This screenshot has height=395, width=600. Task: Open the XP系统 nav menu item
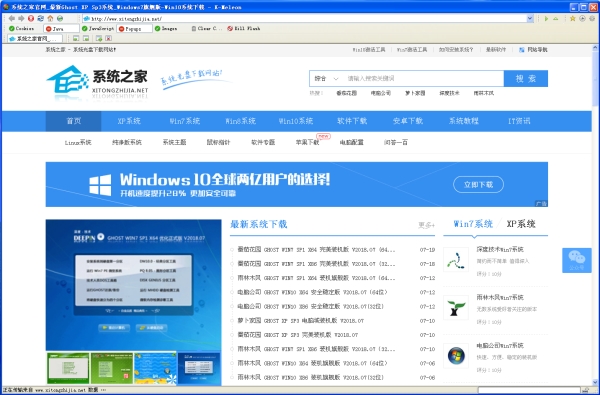[x=129, y=121]
